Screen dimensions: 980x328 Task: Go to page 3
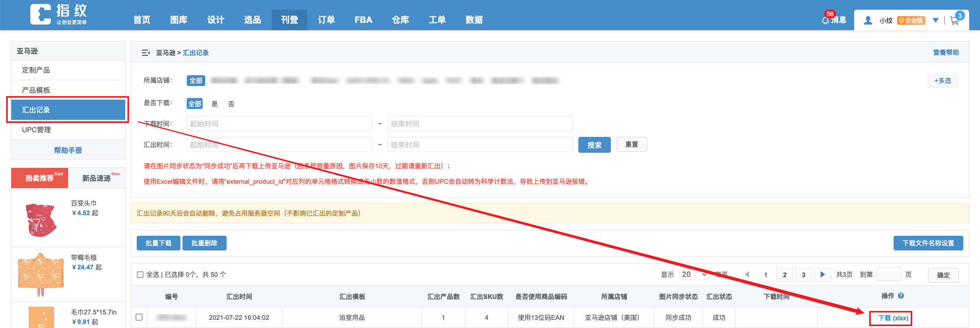pyautogui.click(x=804, y=274)
